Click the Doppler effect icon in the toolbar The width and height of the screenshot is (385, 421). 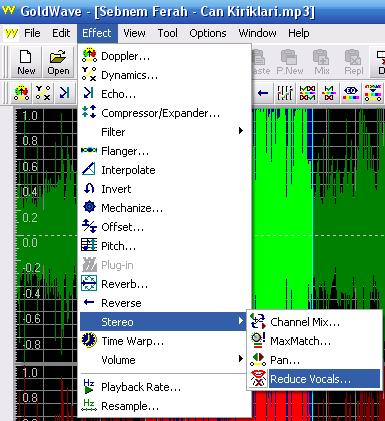(x=22, y=93)
